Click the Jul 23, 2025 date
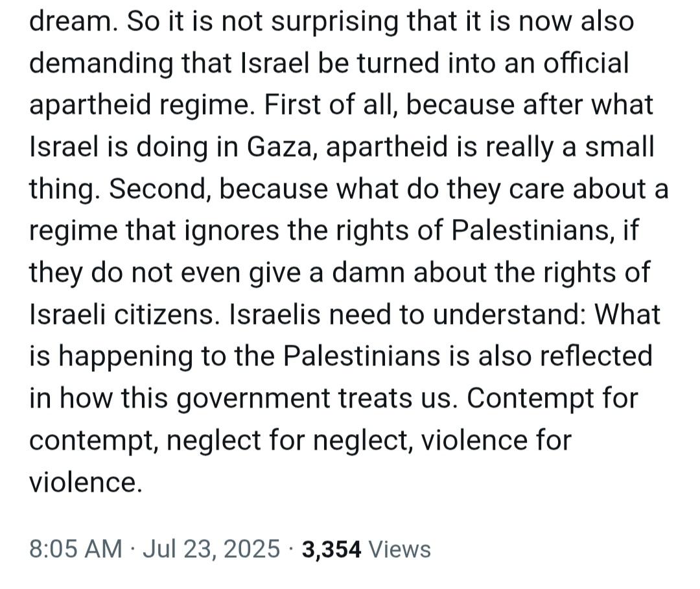This screenshot has height=589, width=700. (x=211, y=549)
